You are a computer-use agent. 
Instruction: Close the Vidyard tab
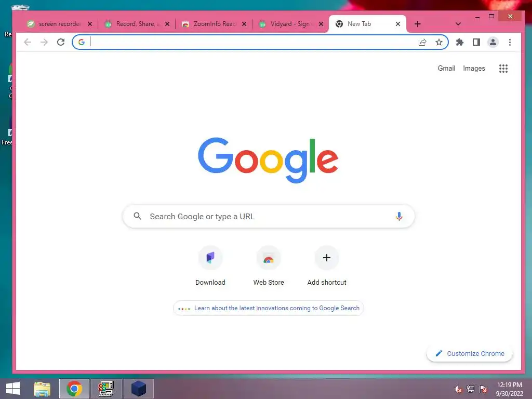(321, 24)
